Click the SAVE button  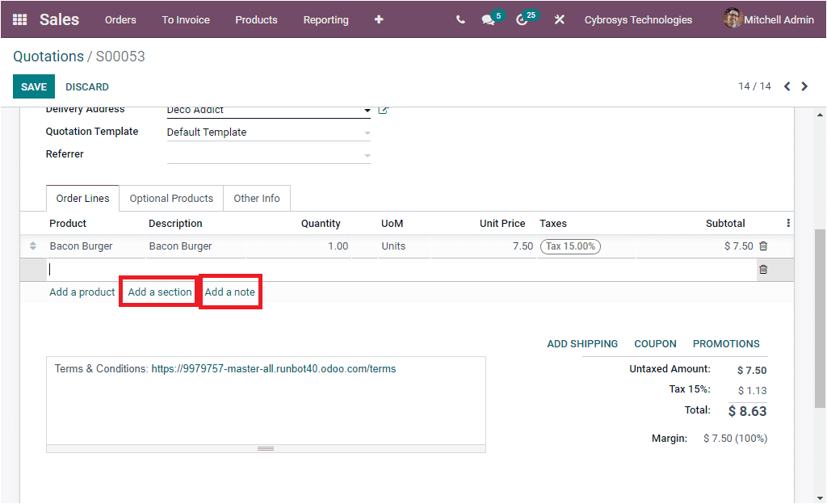pyautogui.click(x=33, y=86)
